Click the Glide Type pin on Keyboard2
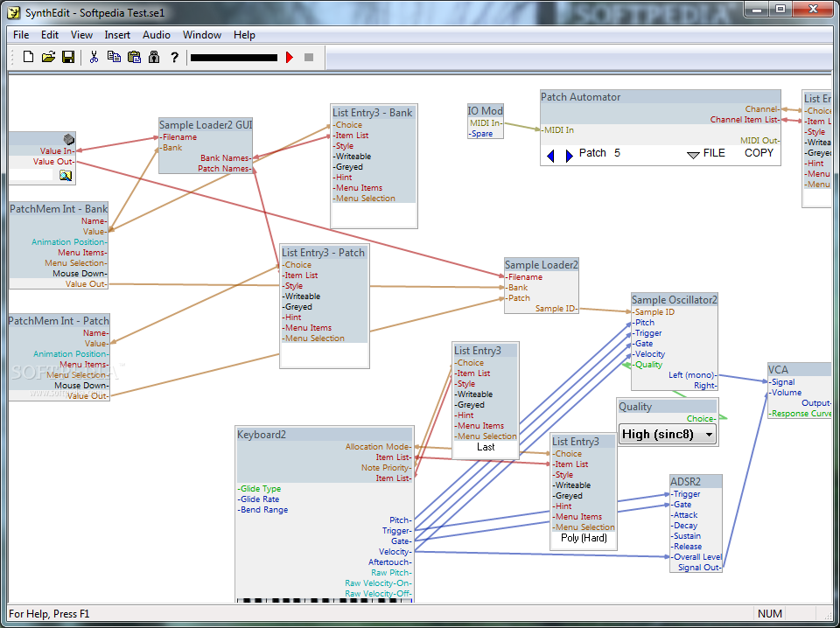 [x=259, y=489]
